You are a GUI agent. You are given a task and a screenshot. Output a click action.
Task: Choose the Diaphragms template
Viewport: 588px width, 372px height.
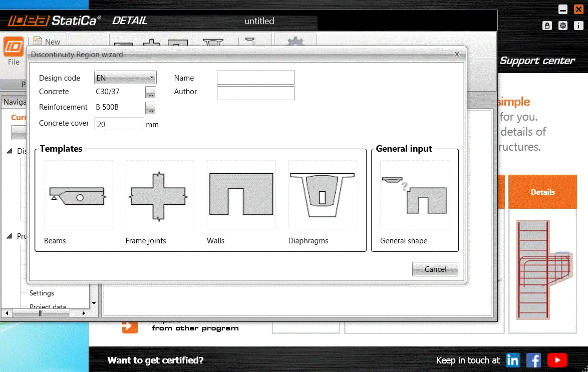323,195
